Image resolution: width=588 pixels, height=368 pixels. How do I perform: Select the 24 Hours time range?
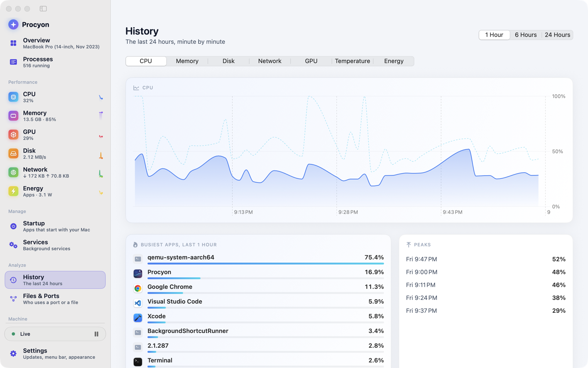point(557,35)
